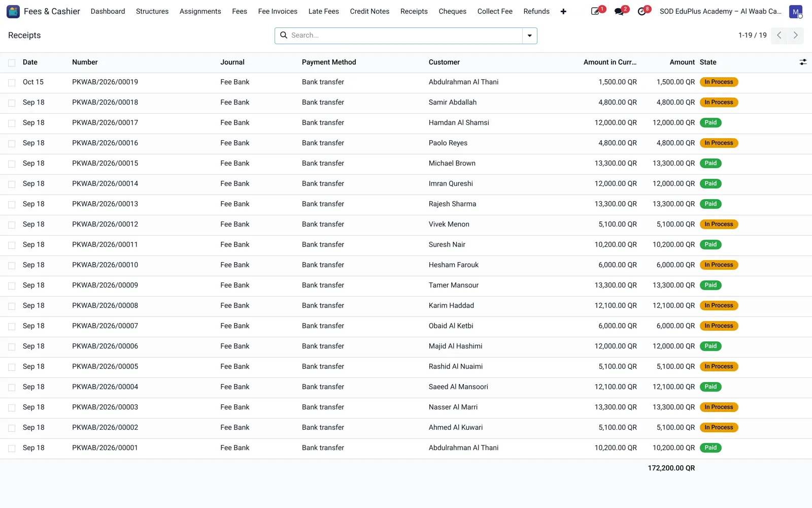The image size is (812, 508).
Task: Go to Credit Notes menu
Action: [369, 11]
